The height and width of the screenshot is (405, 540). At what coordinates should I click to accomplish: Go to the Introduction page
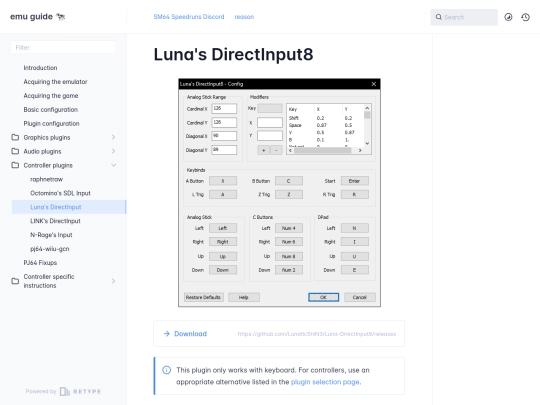(x=40, y=68)
